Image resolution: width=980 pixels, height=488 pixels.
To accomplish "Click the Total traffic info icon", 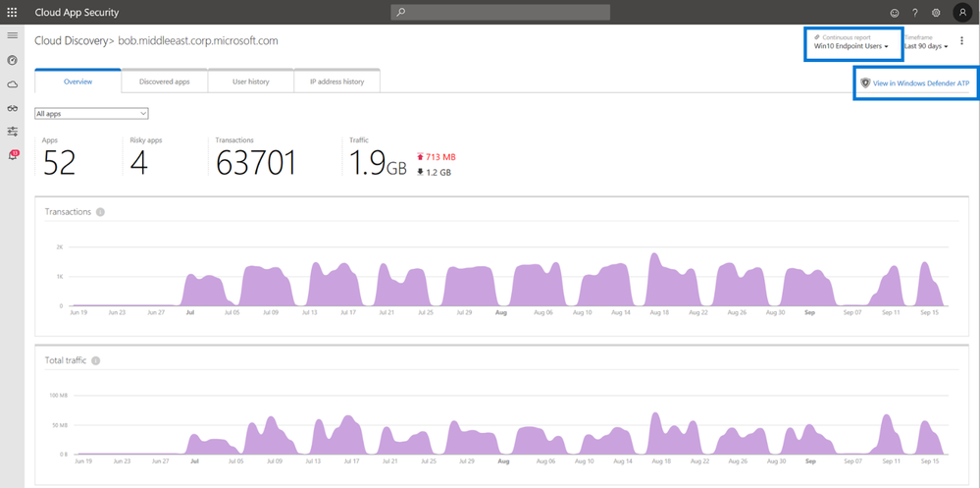I will pos(95,361).
